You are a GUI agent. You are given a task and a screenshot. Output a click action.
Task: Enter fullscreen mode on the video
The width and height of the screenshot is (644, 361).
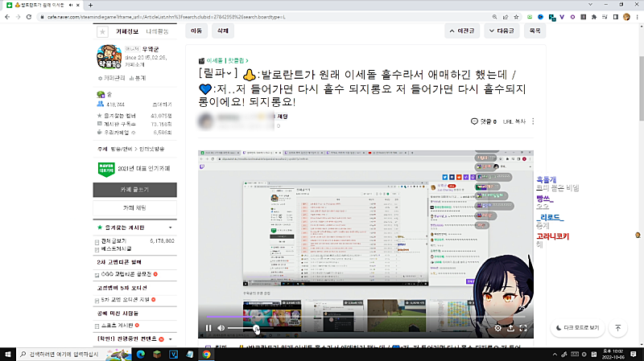(x=523, y=328)
